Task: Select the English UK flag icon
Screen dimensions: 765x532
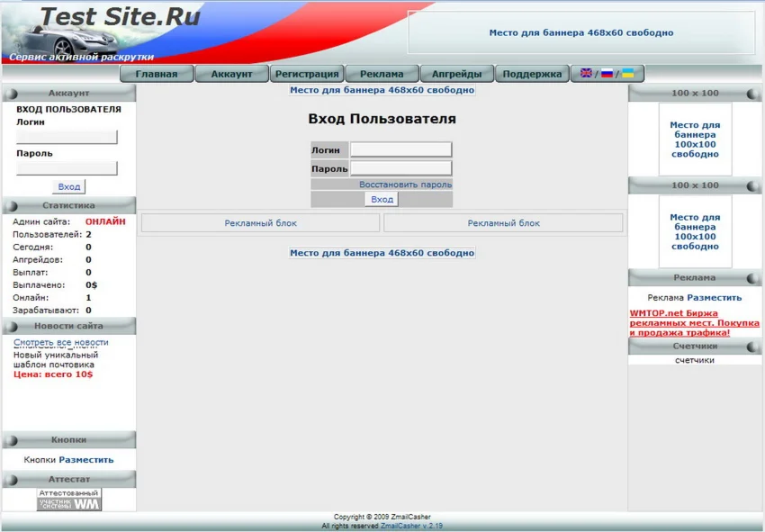Action: [586, 73]
